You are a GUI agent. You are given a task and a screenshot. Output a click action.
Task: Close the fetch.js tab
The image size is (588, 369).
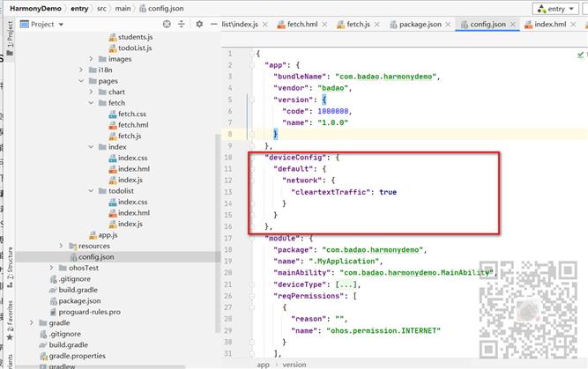pyautogui.click(x=377, y=25)
